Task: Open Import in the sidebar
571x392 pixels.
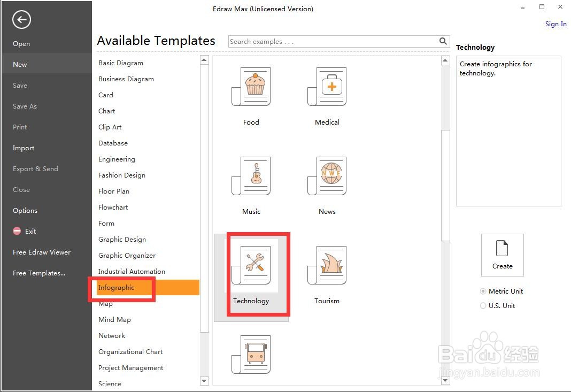Action: (x=24, y=148)
